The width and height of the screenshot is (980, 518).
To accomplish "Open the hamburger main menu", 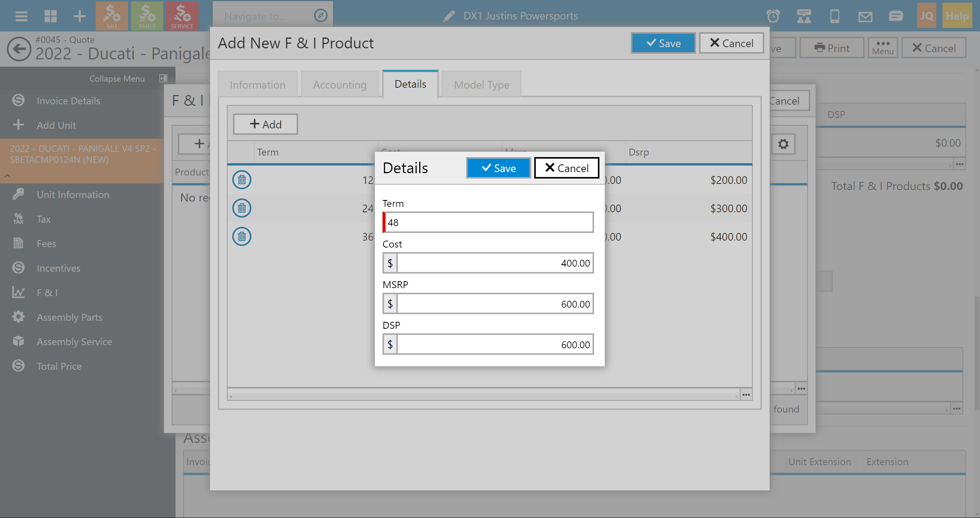I will click(x=21, y=16).
